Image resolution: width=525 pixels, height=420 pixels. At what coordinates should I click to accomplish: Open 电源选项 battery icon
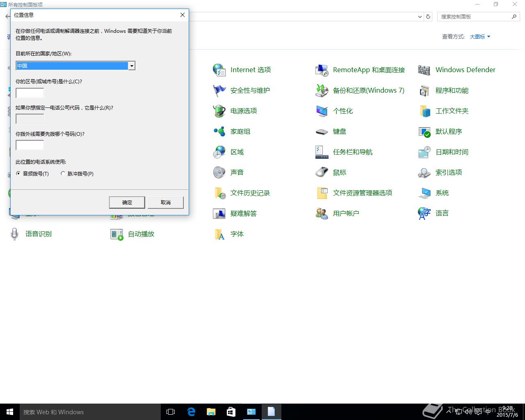coord(219,111)
